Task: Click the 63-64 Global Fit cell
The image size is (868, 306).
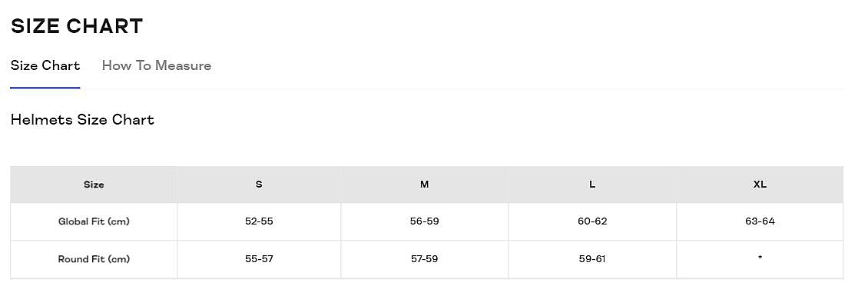Action: 760,221
